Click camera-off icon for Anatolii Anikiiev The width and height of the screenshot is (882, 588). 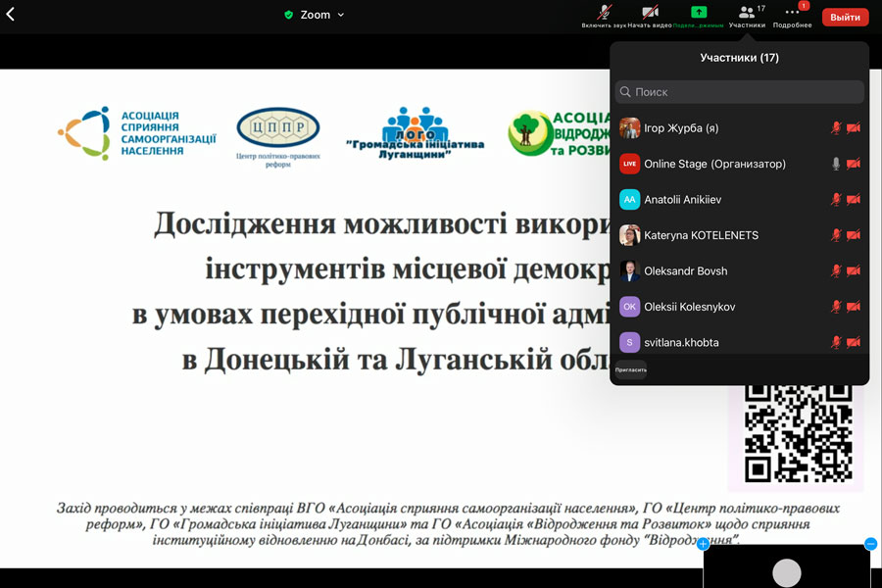click(x=854, y=199)
